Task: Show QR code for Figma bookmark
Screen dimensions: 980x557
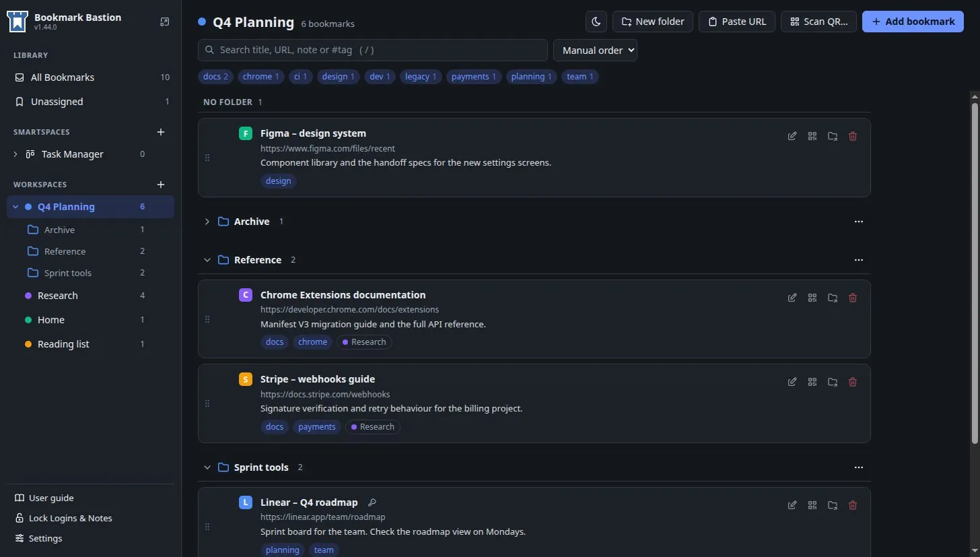Action: [x=812, y=136]
